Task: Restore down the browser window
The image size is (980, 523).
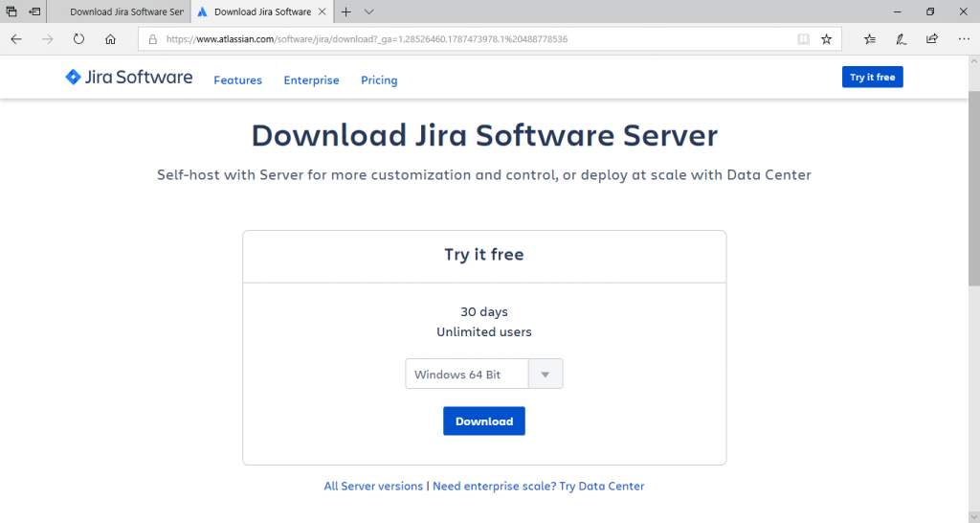Action: tap(930, 11)
